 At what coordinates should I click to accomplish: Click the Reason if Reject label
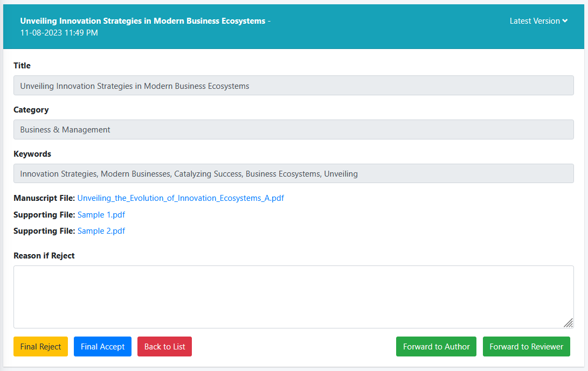coord(44,255)
